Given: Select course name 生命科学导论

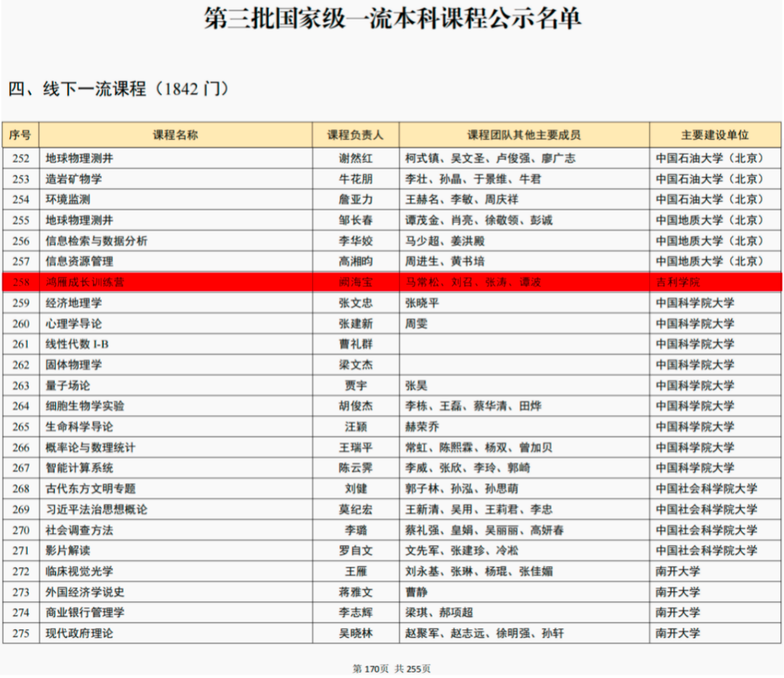Looking at the screenshot, I should [x=79, y=427].
